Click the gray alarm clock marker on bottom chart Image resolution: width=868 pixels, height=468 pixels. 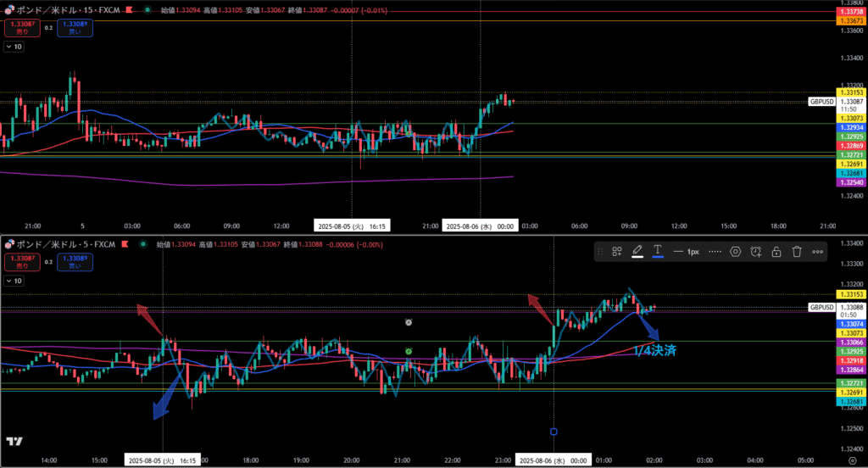[x=409, y=322]
